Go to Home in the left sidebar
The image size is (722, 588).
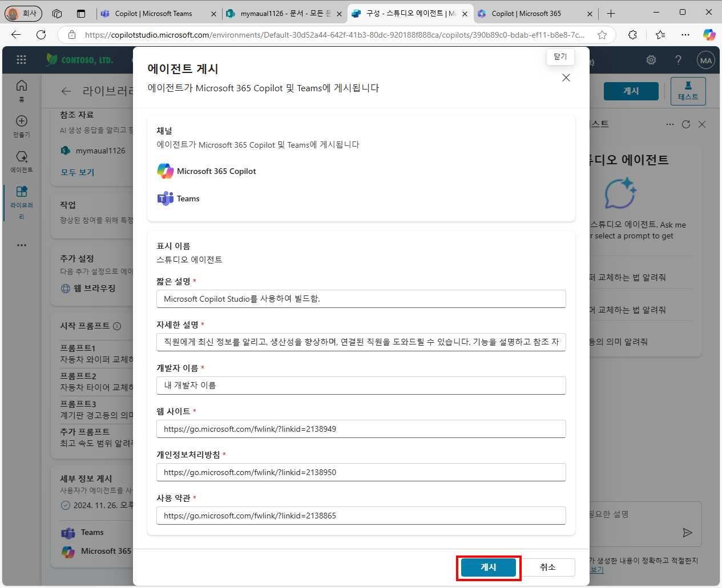(x=22, y=90)
